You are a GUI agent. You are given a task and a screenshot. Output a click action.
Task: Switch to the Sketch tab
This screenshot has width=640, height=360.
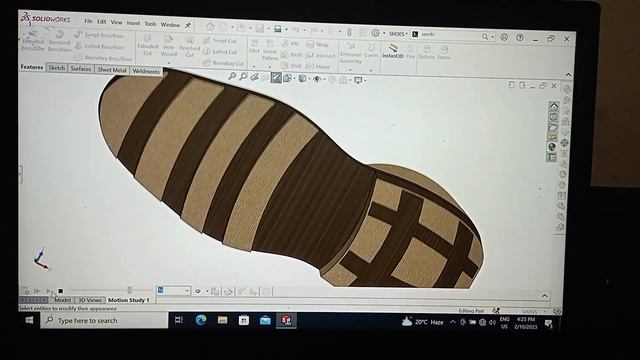[x=57, y=68]
